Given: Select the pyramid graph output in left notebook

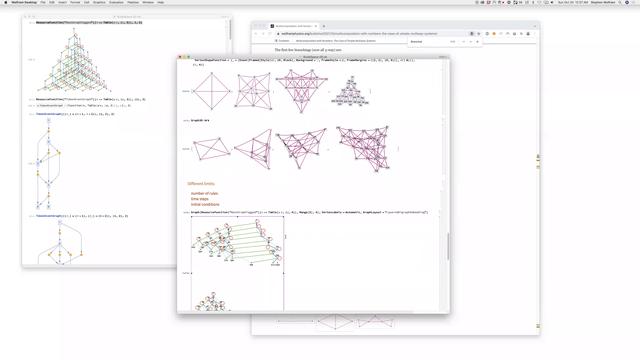Looking at the screenshot, I should 74,60.
